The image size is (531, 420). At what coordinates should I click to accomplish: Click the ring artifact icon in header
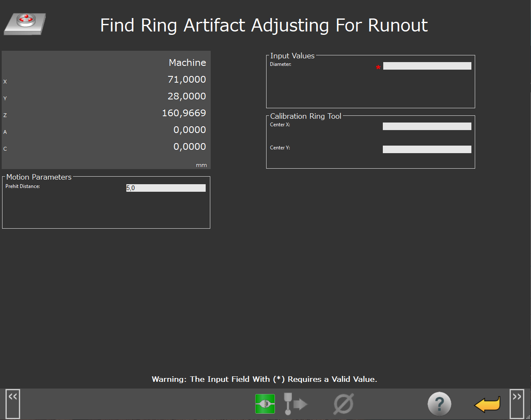click(x=25, y=24)
